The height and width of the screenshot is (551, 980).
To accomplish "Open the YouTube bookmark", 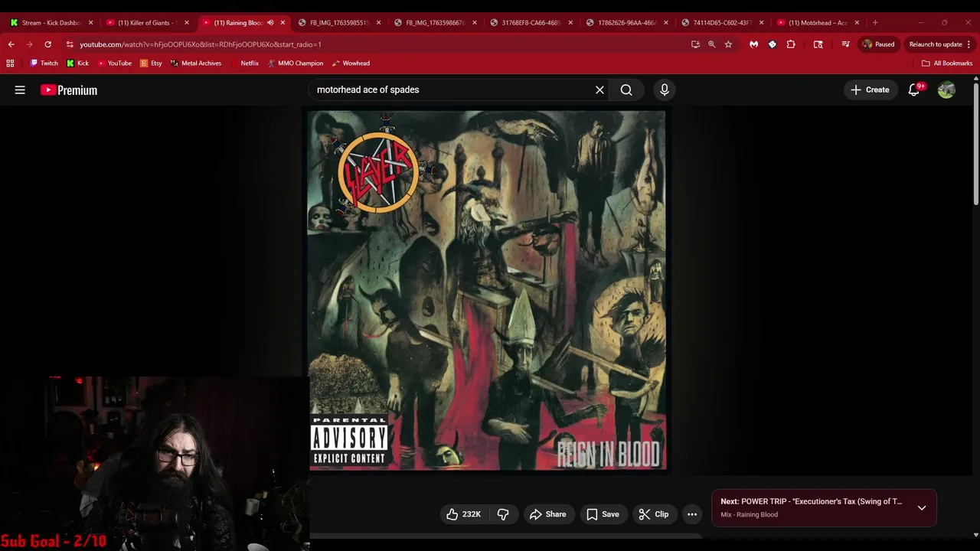I will 114,64.
